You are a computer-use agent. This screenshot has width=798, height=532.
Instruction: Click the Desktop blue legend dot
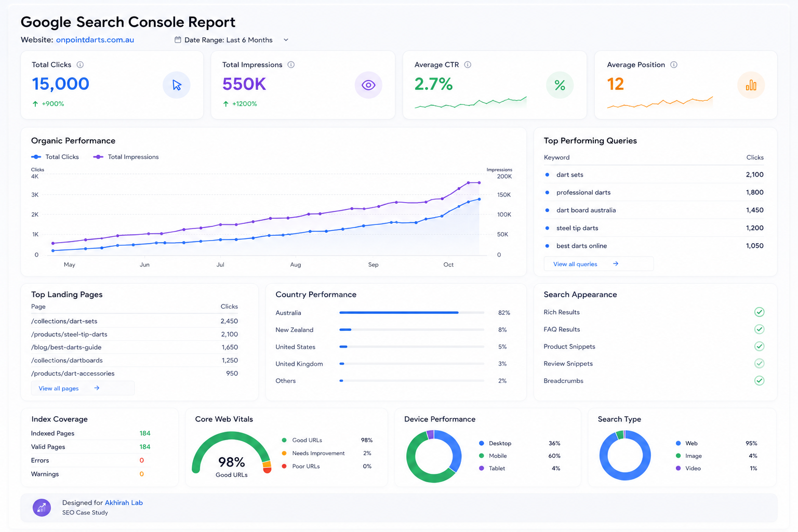[482, 444]
